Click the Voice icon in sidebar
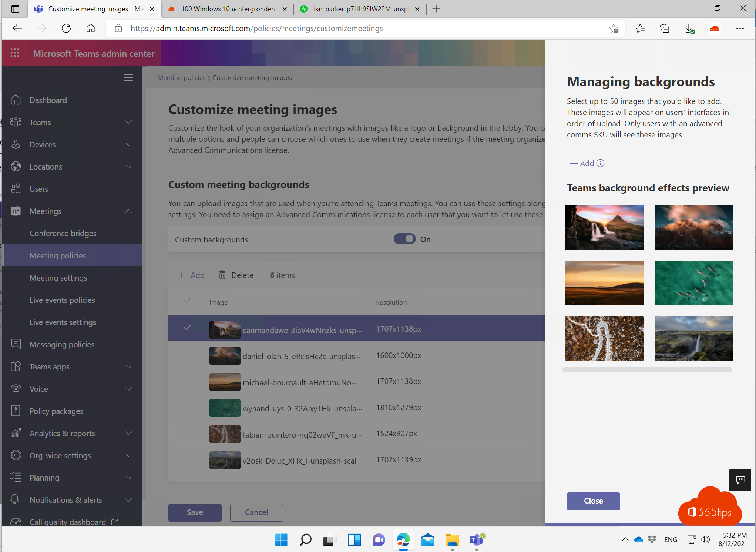The width and height of the screenshot is (756, 552). (x=16, y=389)
